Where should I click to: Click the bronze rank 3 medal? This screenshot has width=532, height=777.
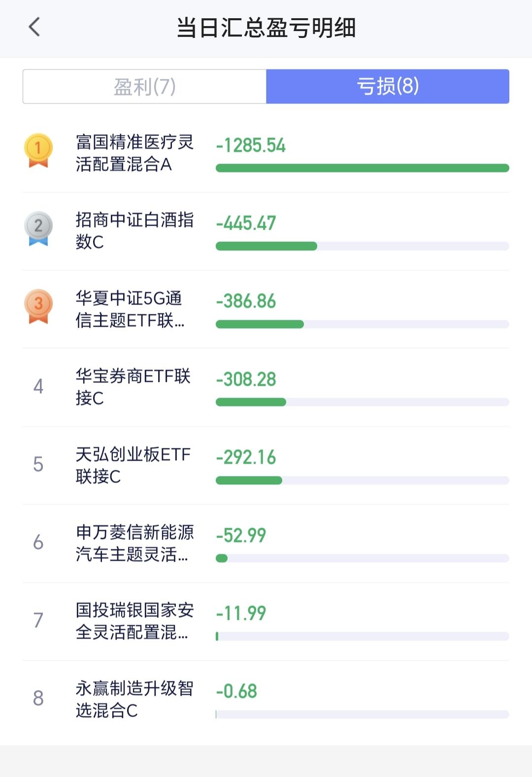(38, 306)
